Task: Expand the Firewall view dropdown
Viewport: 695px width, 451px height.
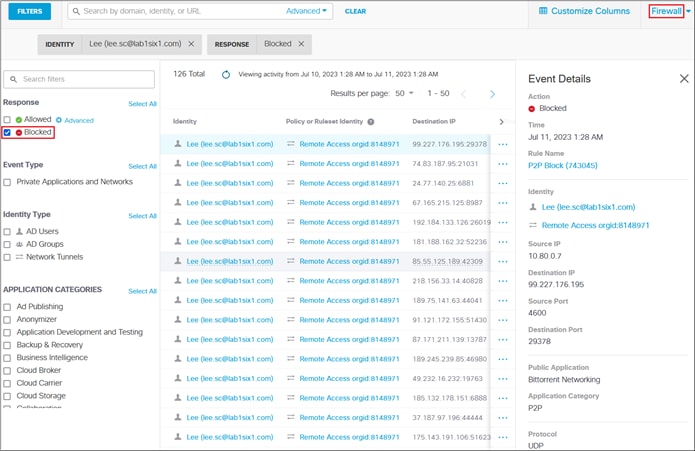Action: [x=688, y=12]
